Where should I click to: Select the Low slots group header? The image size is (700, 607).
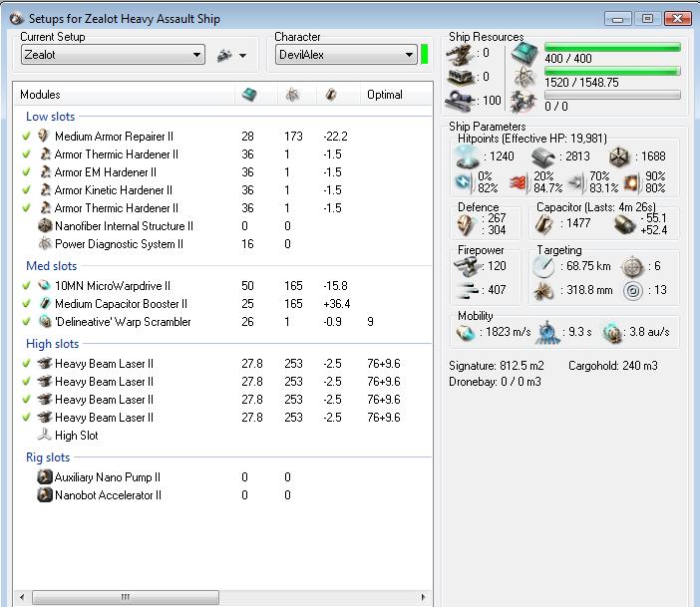51,117
